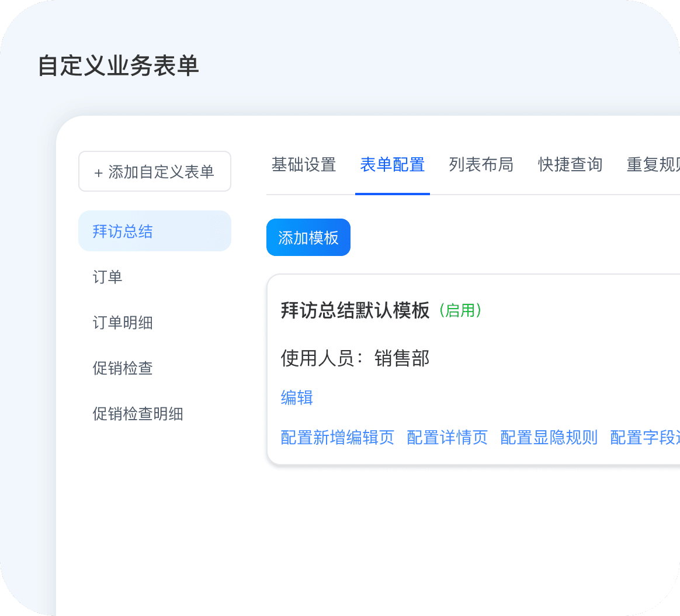Click the cut-off 配置字段 link

pos(644,437)
